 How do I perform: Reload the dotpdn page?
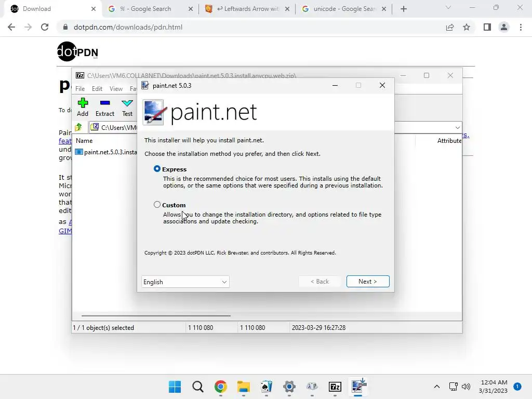pyautogui.click(x=45, y=27)
